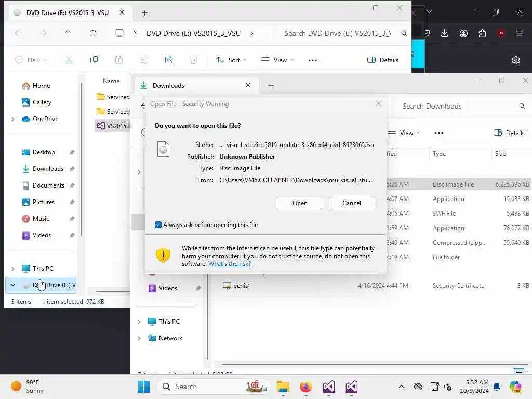Add a new tab in DVD Drive window

click(144, 13)
